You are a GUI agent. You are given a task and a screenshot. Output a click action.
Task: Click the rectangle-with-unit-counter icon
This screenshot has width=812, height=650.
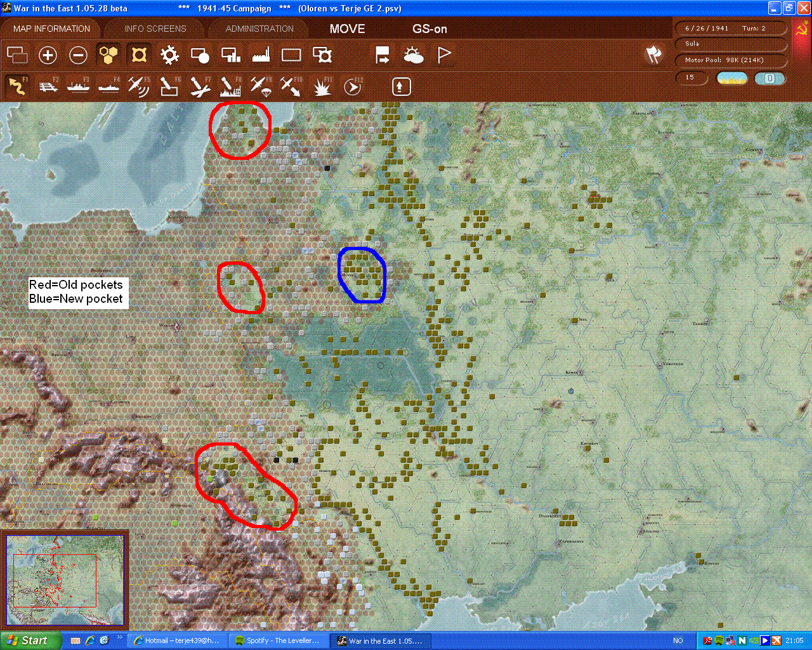[x=322, y=55]
